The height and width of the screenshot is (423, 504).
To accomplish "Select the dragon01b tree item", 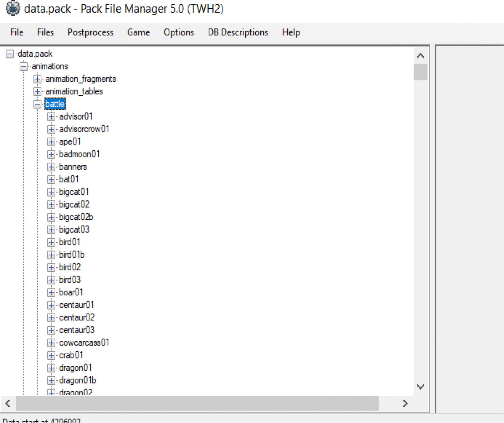I will point(78,380).
